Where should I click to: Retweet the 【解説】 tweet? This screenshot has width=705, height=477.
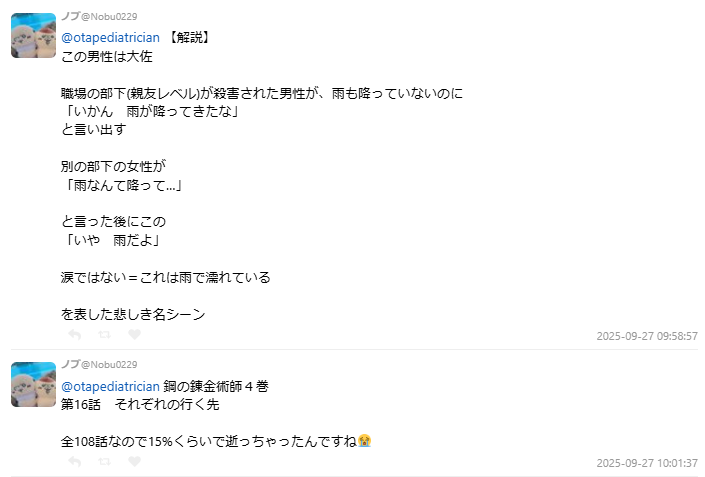coord(105,335)
